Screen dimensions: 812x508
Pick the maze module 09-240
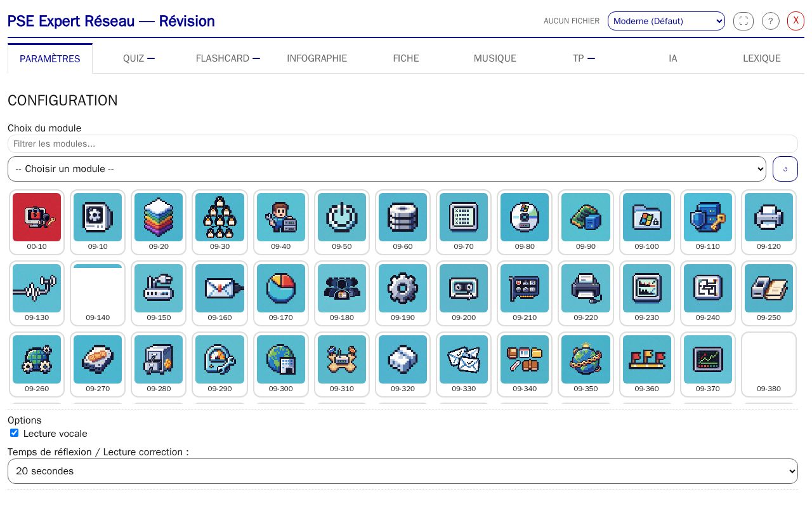tap(708, 293)
